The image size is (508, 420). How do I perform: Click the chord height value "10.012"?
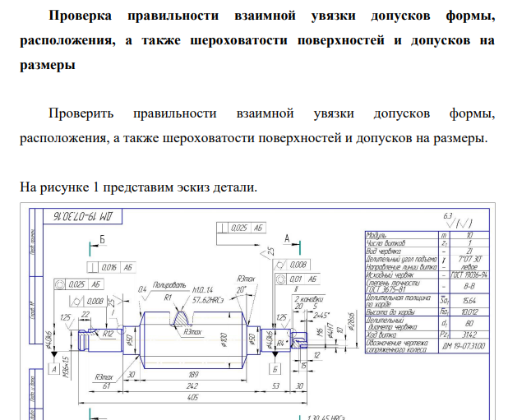coord(469,312)
